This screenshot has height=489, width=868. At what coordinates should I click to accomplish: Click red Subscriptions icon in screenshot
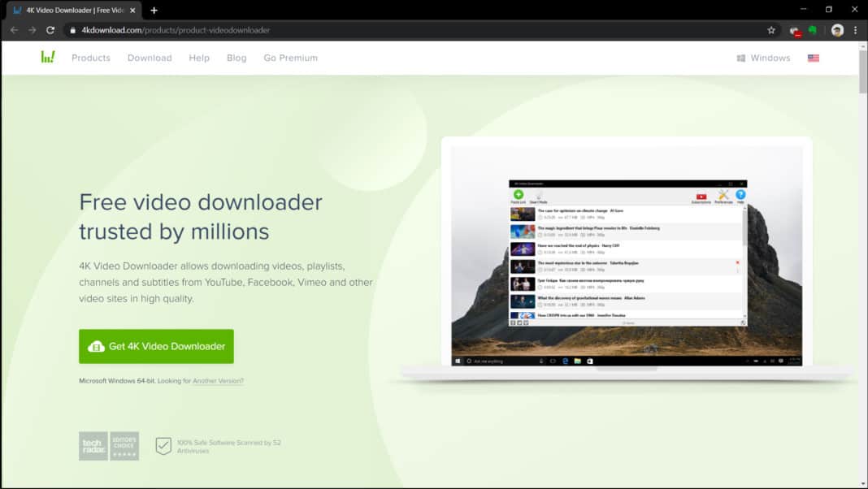(701, 196)
